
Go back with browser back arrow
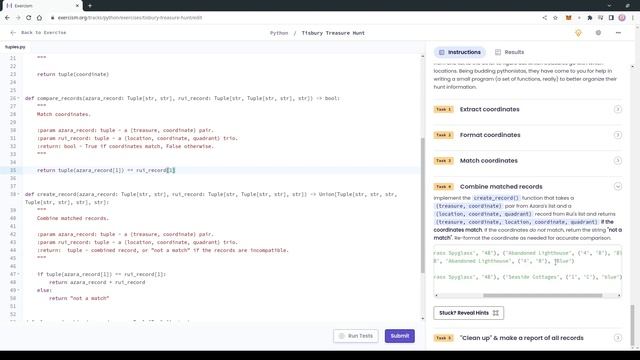[7, 18]
